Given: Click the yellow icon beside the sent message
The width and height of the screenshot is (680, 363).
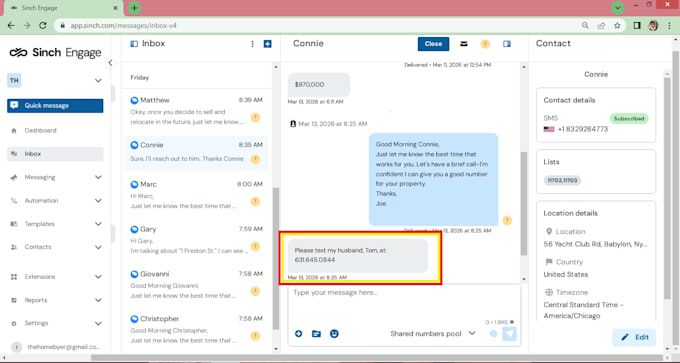Looking at the screenshot, I should 507,220.
